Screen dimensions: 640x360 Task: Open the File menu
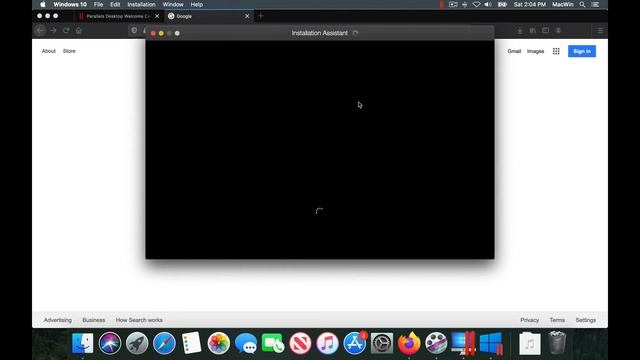(x=98, y=4)
